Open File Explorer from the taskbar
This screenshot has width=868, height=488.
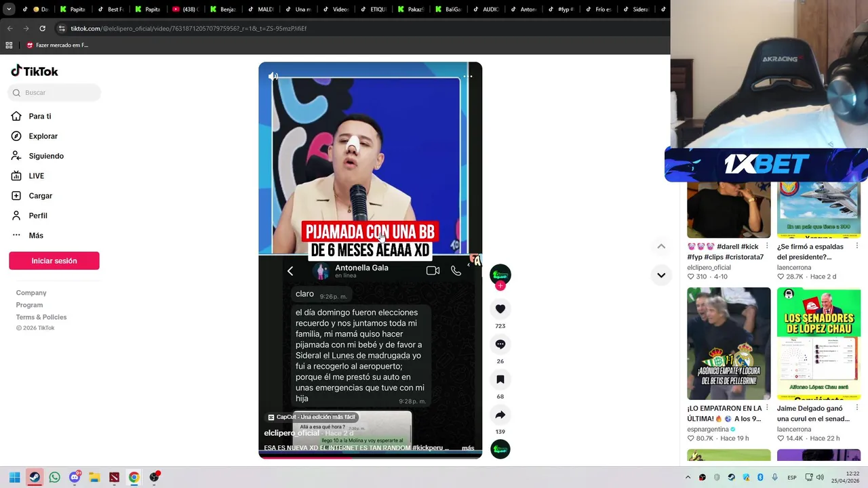click(x=94, y=477)
